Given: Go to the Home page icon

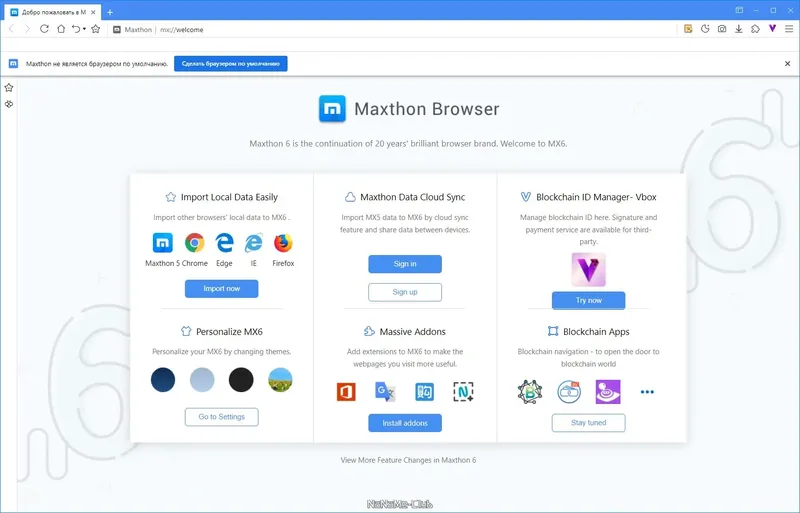Looking at the screenshot, I should 61,29.
